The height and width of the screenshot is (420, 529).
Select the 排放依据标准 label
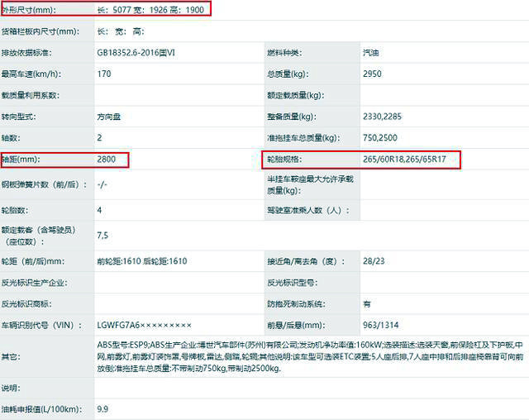(x=26, y=53)
